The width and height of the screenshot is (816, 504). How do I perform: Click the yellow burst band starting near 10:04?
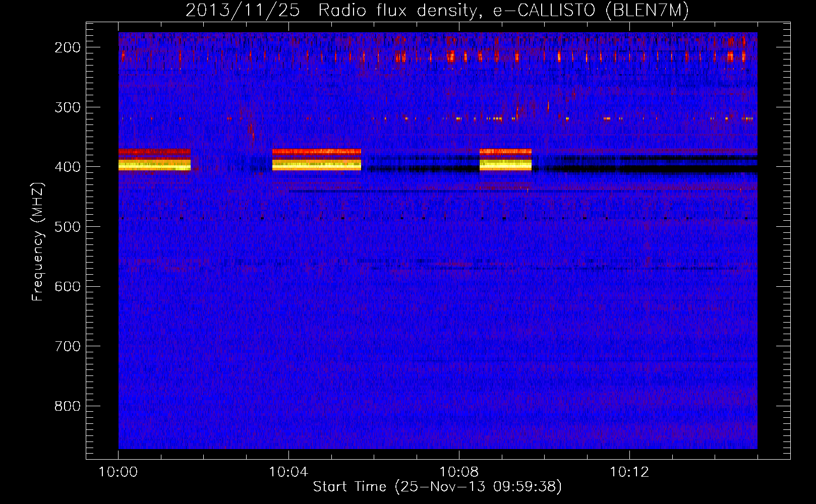click(x=317, y=165)
